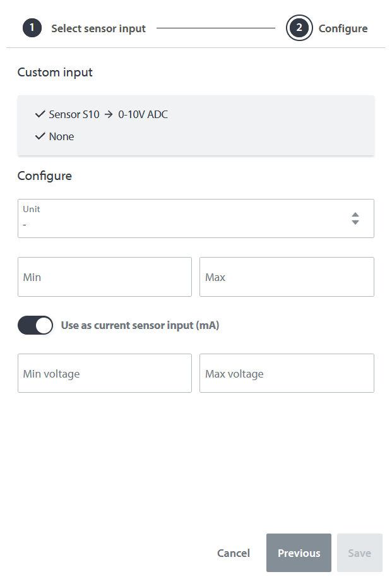
Task: Click the checkmark beside None
Action: [x=40, y=136]
